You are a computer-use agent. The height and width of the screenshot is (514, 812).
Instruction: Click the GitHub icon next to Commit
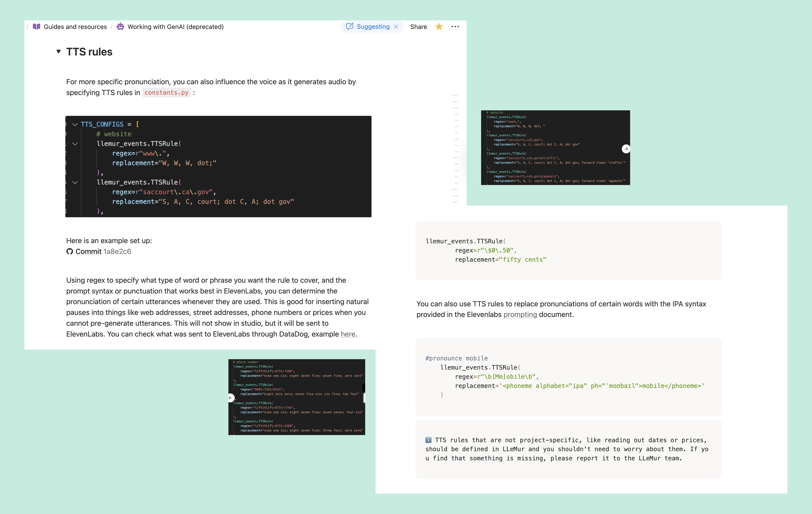pyautogui.click(x=70, y=251)
